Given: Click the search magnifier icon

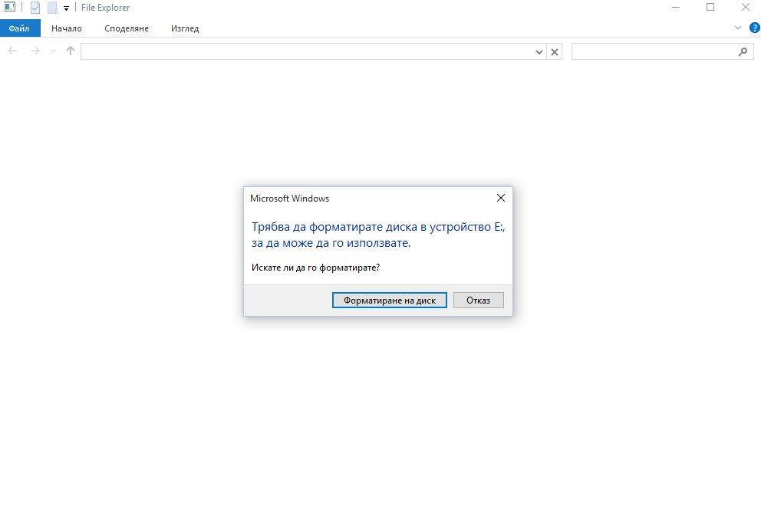Looking at the screenshot, I should (743, 51).
